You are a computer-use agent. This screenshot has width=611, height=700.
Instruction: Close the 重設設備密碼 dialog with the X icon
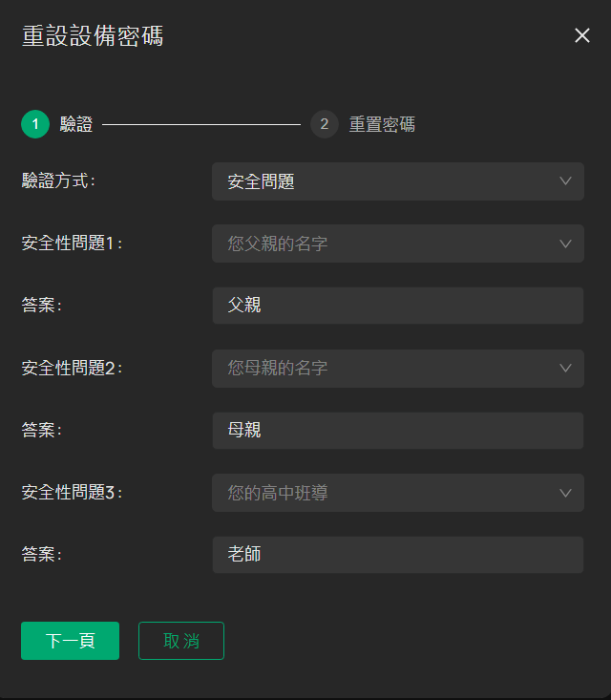point(582,35)
